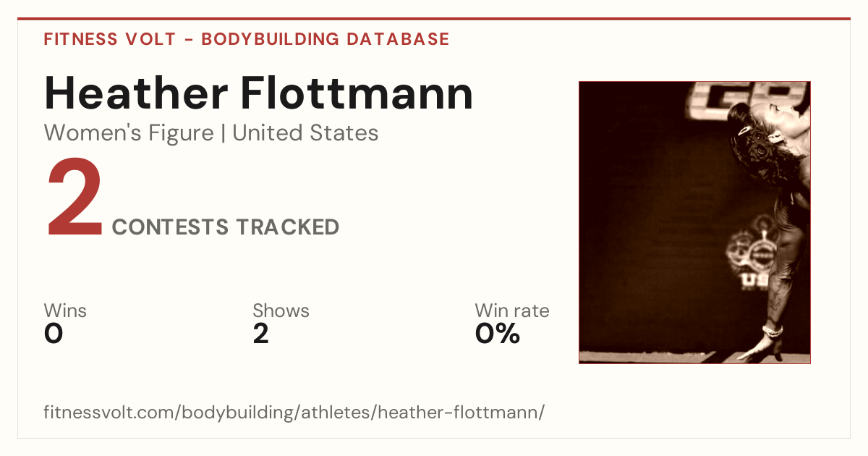Click the Wins value of 0
Viewport: 868px width, 456px height.
[54, 334]
